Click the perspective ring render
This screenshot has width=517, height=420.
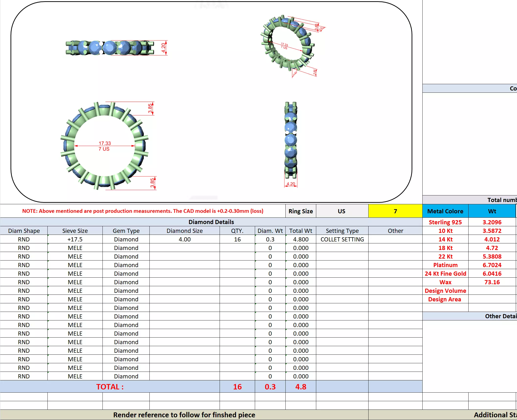point(288,42)
